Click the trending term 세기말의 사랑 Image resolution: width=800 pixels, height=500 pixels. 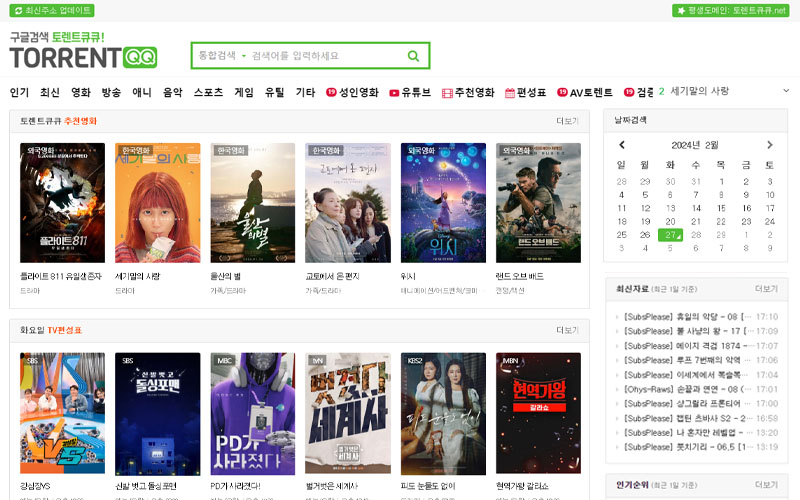699,91
